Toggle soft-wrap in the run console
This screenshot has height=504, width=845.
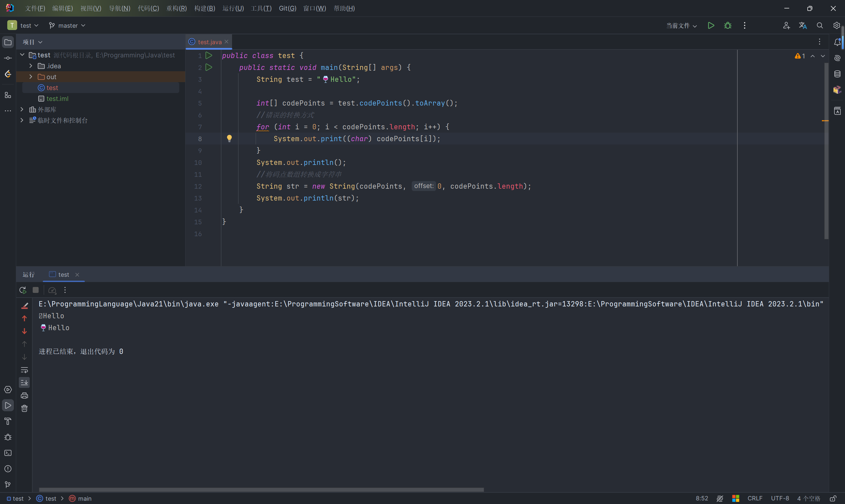click(x=24, y=370)
